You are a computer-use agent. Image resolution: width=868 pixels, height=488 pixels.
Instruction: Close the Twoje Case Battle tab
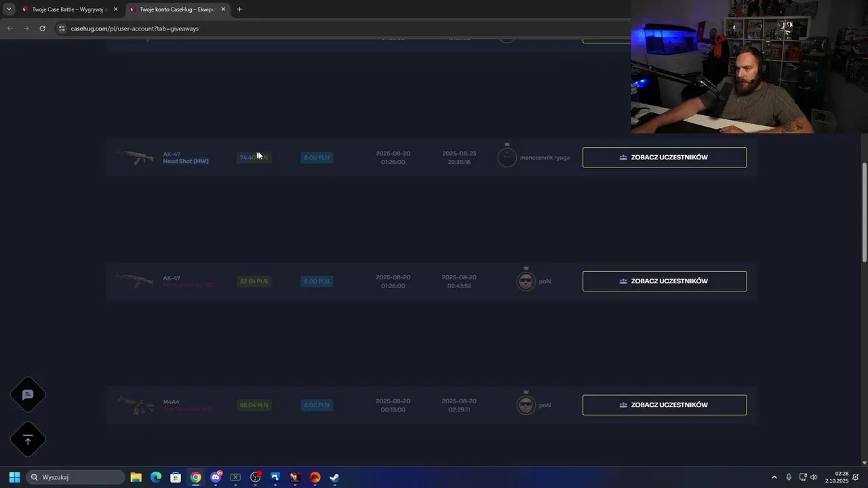(115, 9)
